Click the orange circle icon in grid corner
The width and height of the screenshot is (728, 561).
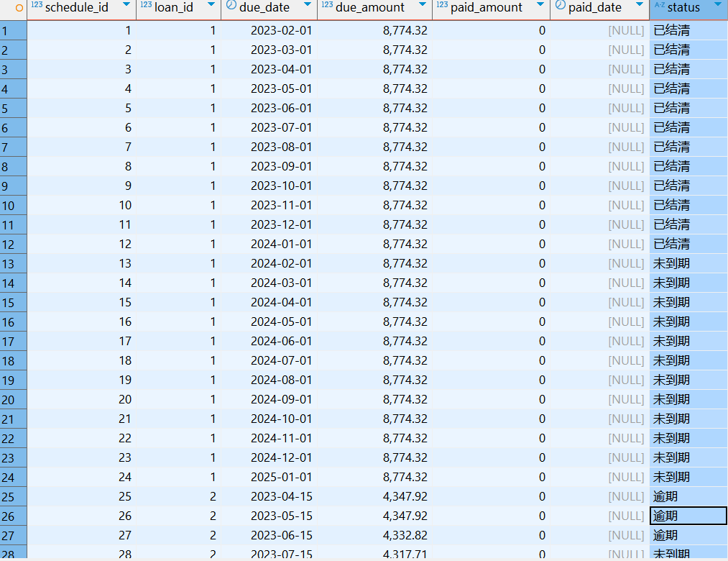19,8
